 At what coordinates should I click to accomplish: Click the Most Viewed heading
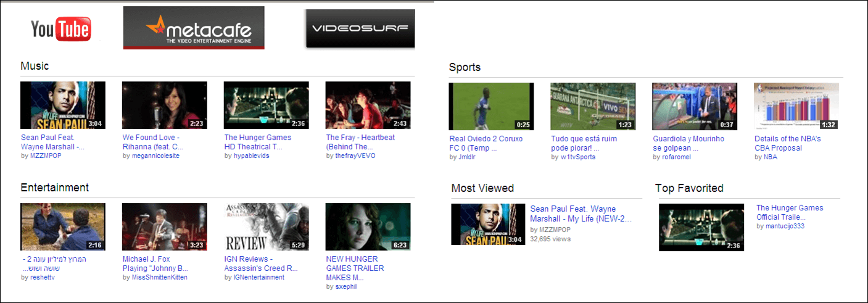point(482,188)
